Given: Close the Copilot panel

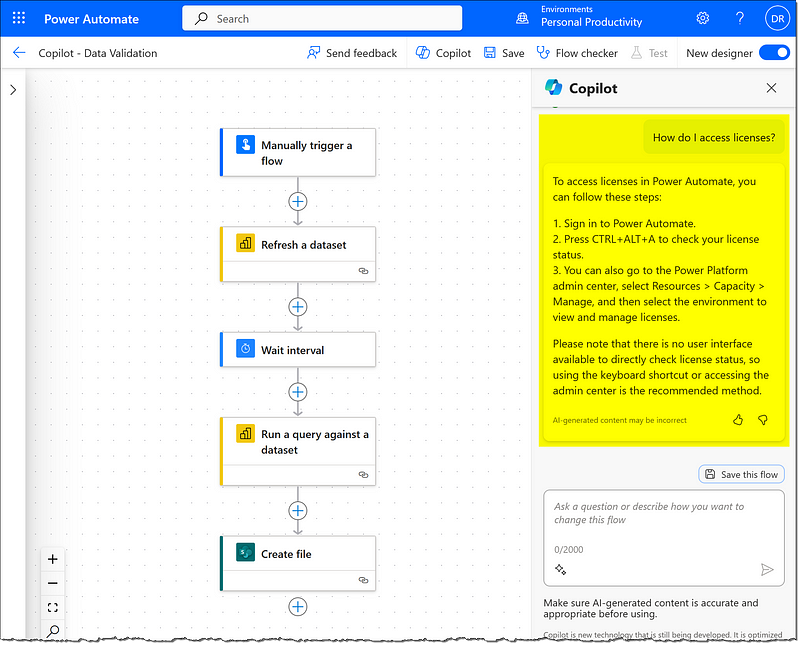Looking at the screenshot, I should 771,88.
